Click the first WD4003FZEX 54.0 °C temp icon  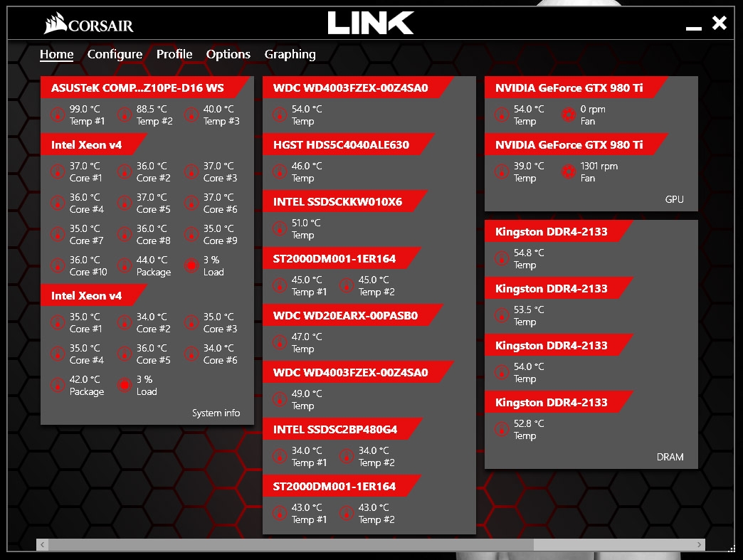click(280, 115)
